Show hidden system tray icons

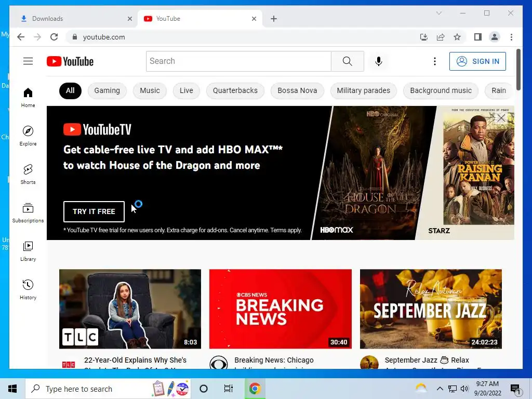(x=440, y=389)
